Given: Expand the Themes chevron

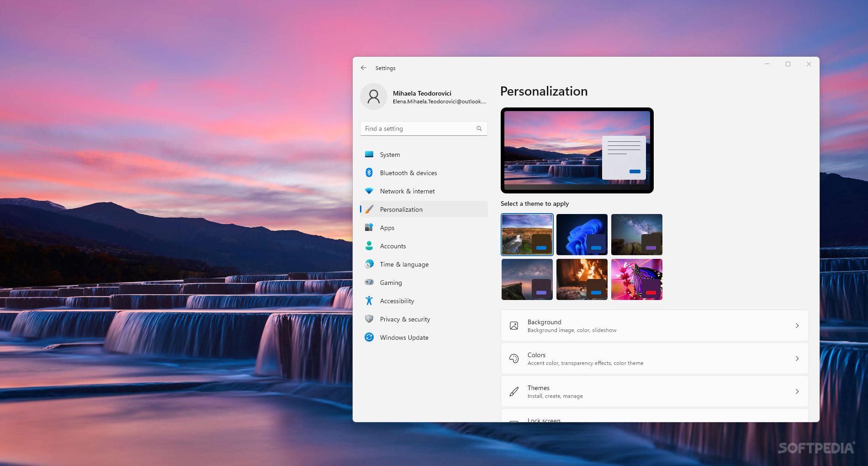Looking at the screenshot, I should tap(797, 391).
